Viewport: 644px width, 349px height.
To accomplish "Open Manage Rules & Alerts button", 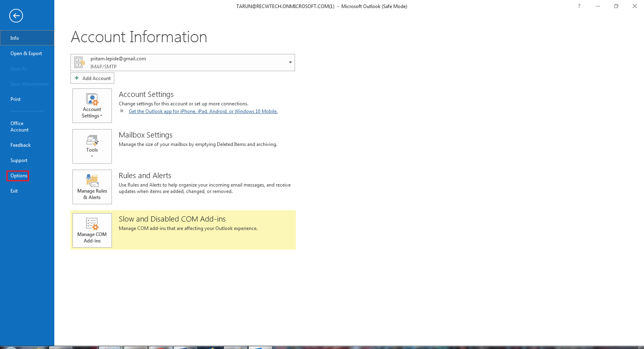I will click(x=92, y=187).
